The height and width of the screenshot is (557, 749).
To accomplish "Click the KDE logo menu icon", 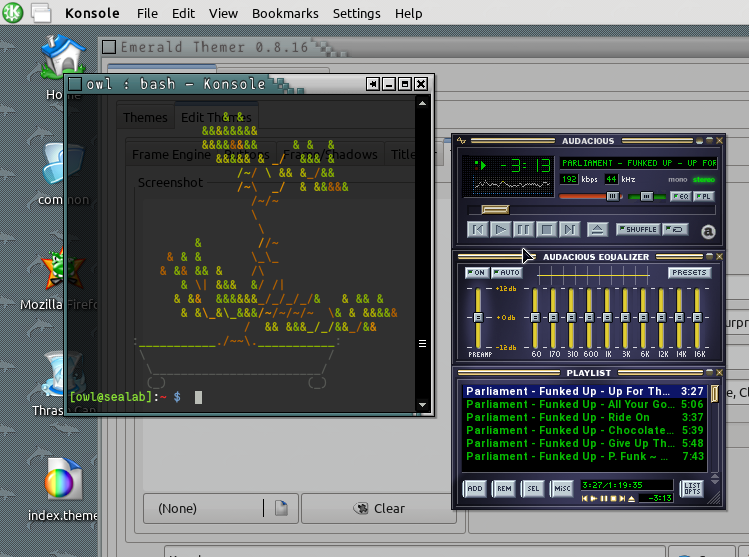I will (x=12, y=12).
